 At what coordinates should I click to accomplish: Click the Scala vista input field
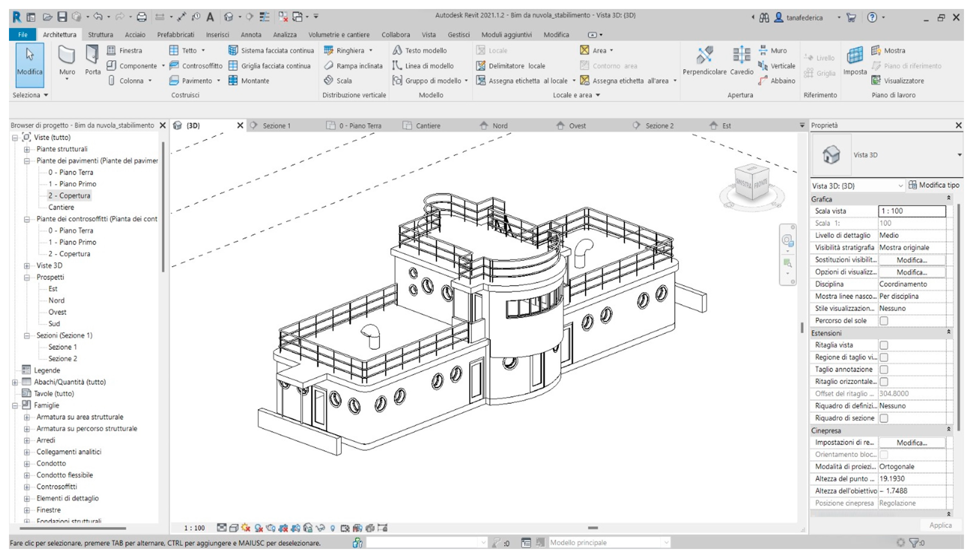coord(911,211)
